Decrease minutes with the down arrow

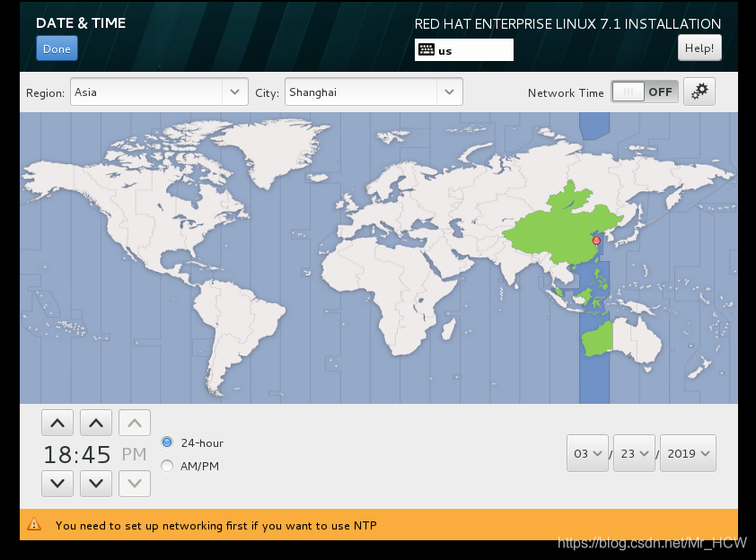[96, 484]
